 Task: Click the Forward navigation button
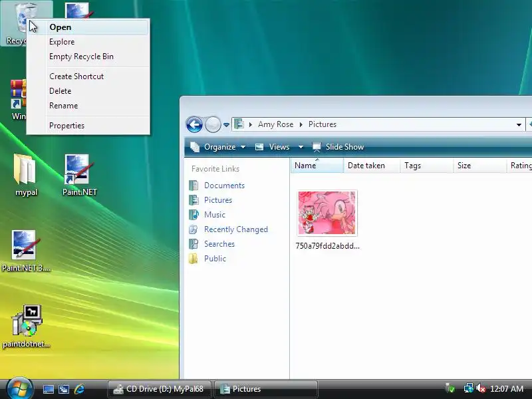point(213,124)
